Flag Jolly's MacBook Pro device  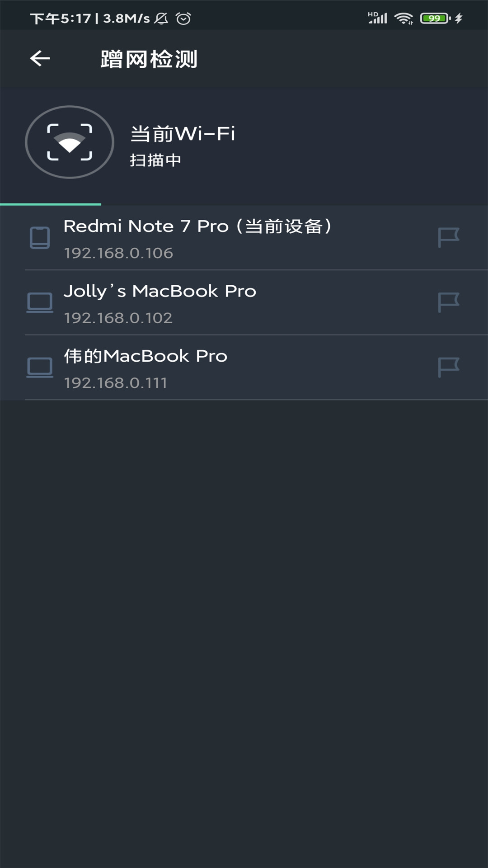[448, 302]
